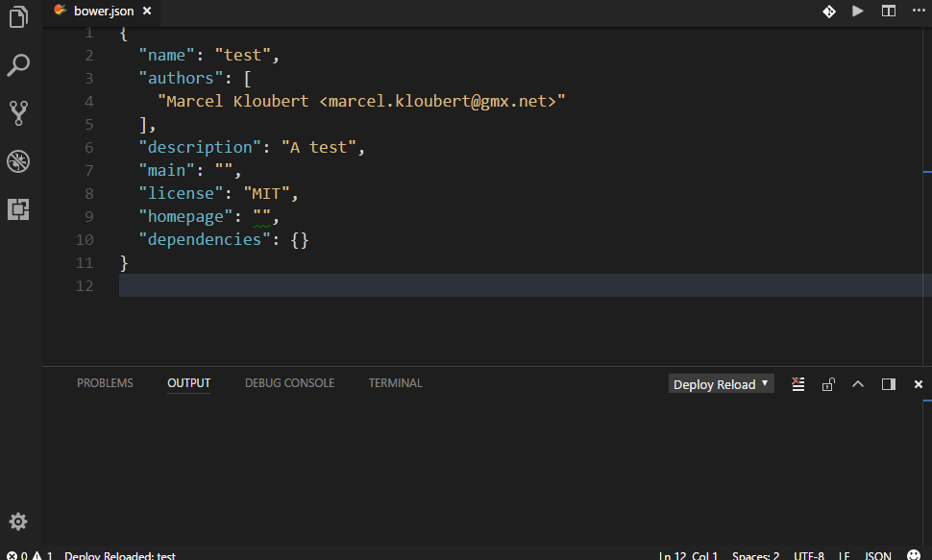The height and width of the screenshot is (560, 932).
Task: Open the Search view in activity bar
Action: (x=18, y=64)
